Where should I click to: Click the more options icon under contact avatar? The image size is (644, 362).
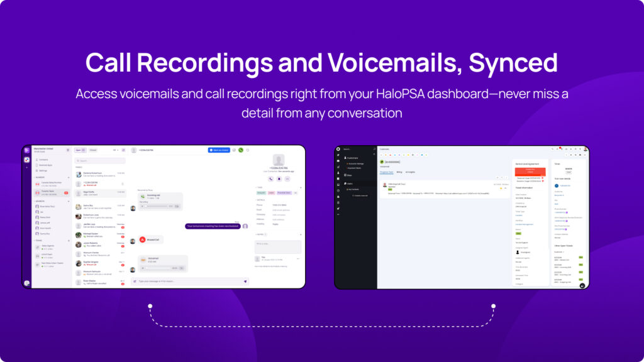coord(287,178)
